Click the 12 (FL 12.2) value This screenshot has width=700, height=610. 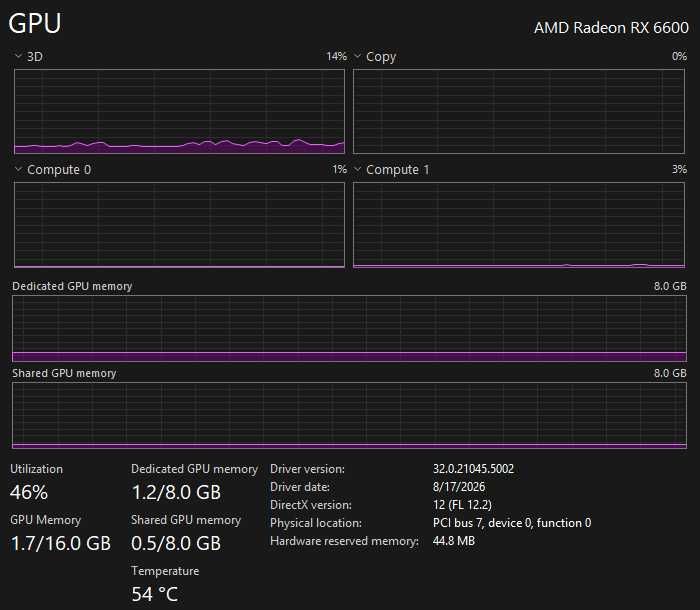tap(462, 505)
